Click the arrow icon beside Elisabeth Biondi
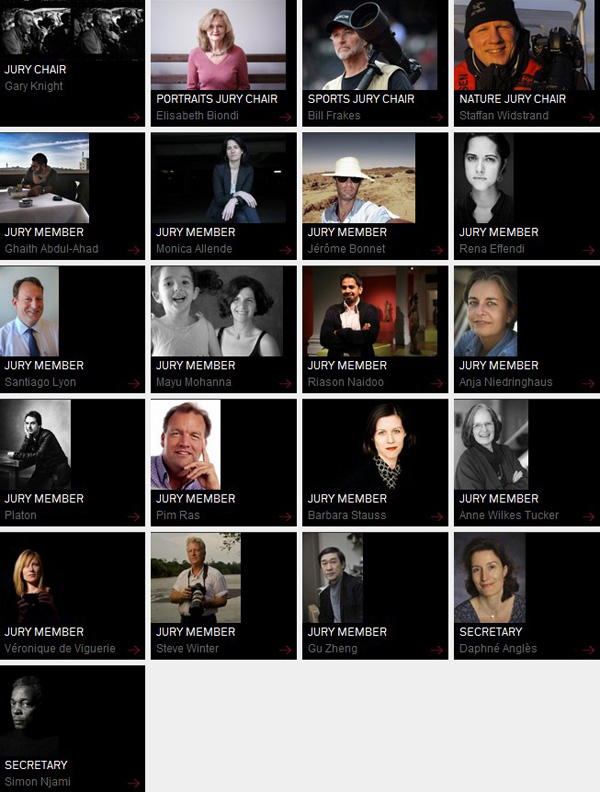 coord(285,117)
